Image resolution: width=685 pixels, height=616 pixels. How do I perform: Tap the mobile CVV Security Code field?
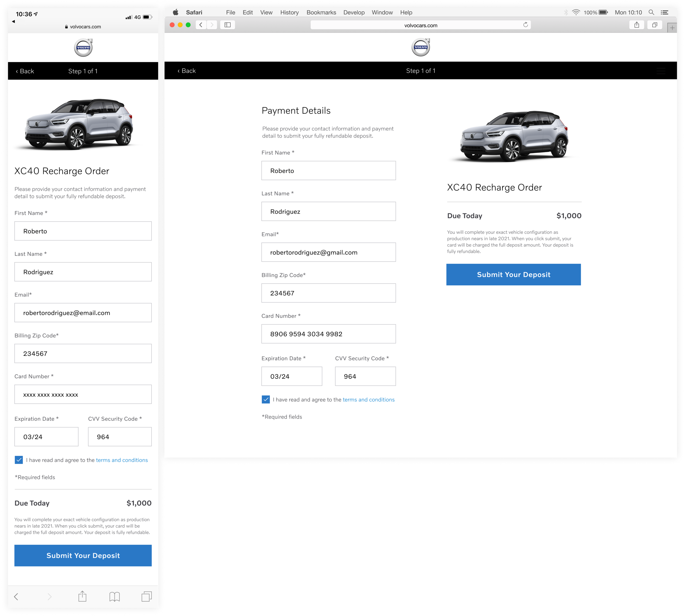pos(120,437)
